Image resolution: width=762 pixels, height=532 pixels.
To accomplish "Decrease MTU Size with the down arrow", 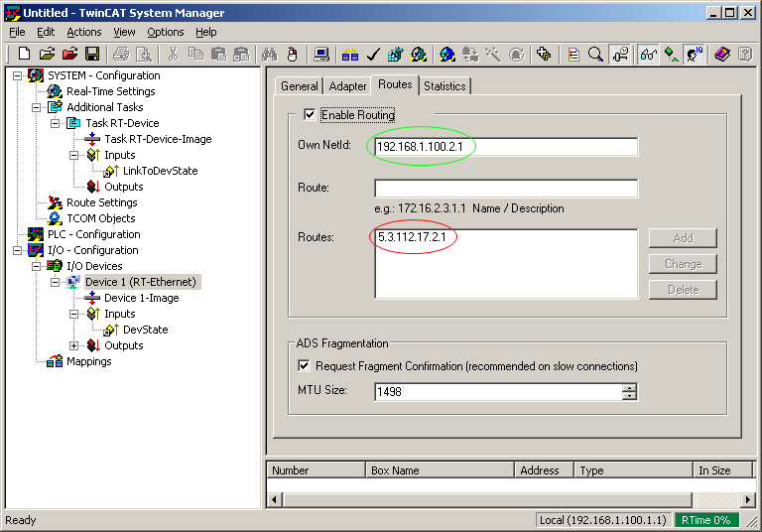I will (629, 395).
